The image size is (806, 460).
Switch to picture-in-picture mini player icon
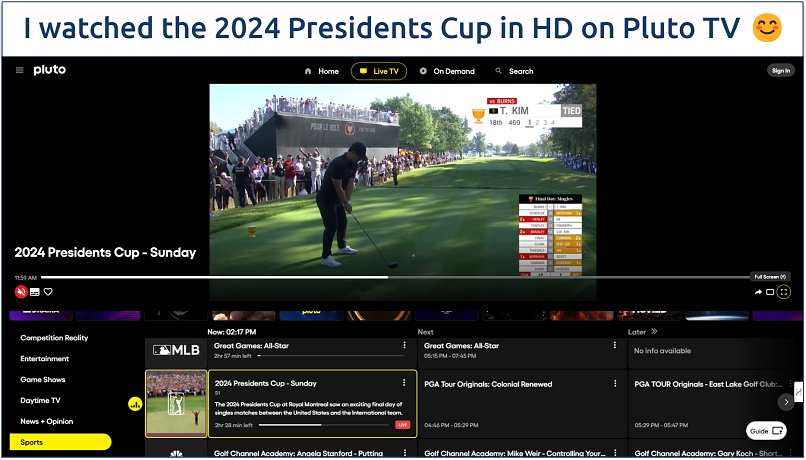[770, 292]
